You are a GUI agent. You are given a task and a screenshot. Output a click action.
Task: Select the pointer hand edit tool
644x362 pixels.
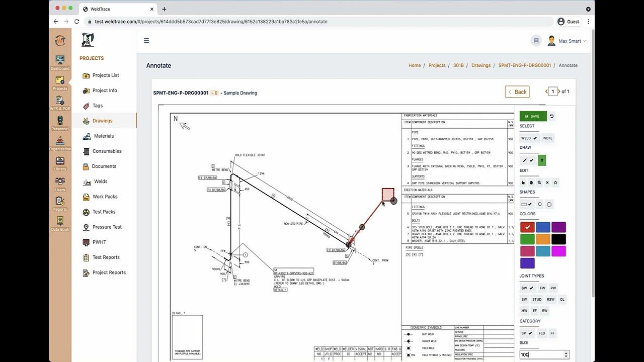523,183
